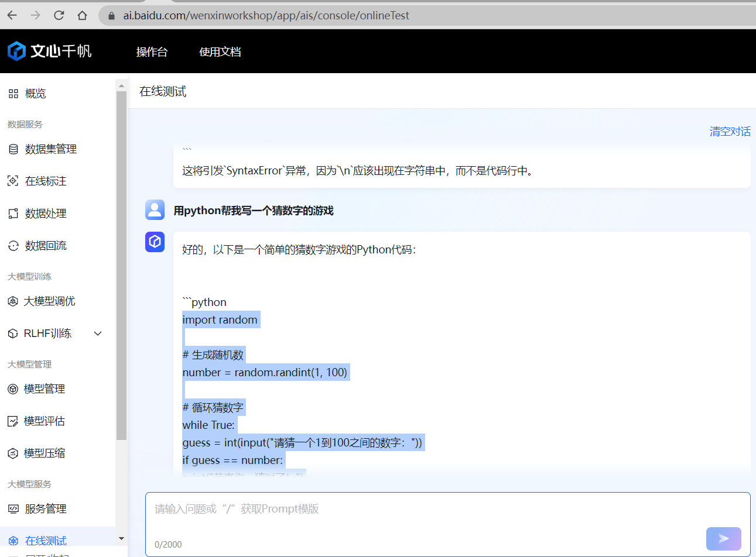Open 在线测试 in the sidebar

(x=46, y=541)
